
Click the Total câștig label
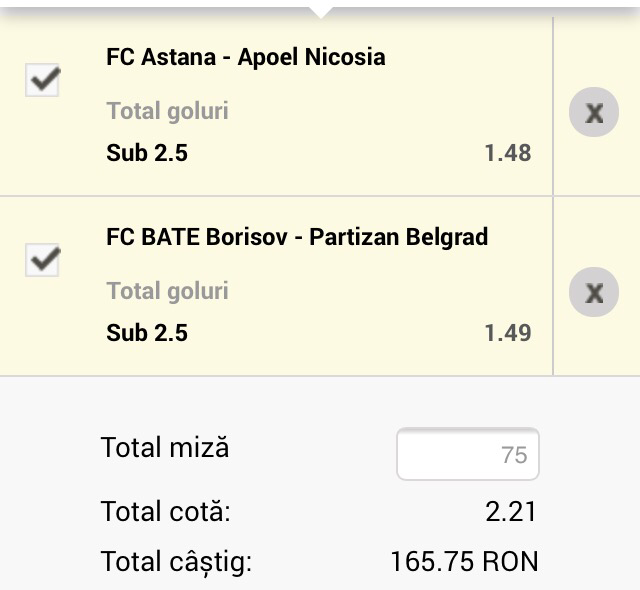coord(176,562)
